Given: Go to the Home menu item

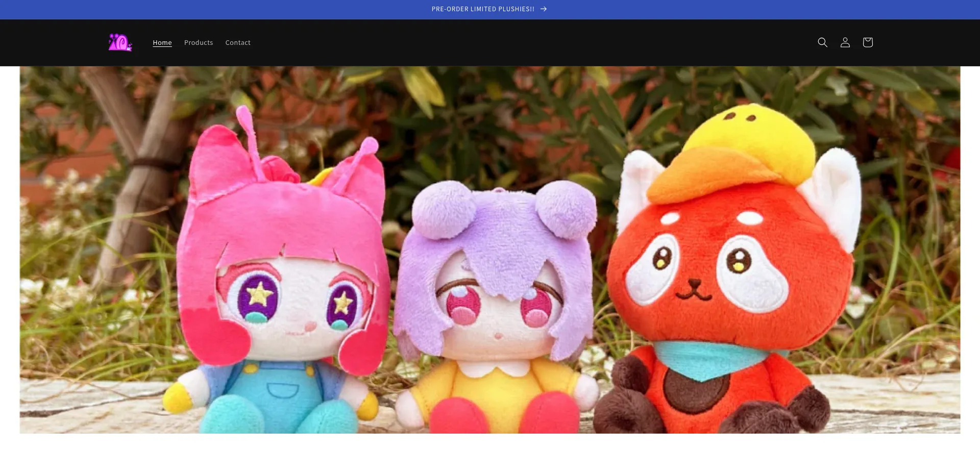Looking at the screenshot, I should 162,43.
